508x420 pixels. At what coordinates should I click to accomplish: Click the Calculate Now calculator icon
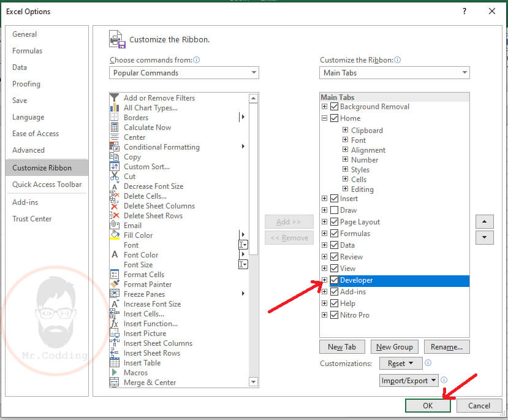[x=115, y=127]
